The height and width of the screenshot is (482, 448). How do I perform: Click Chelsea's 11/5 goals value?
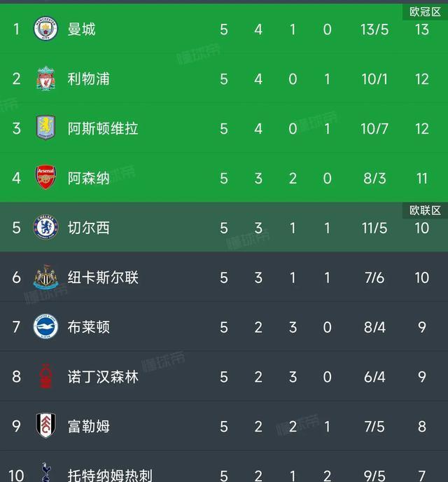(374, 228)
